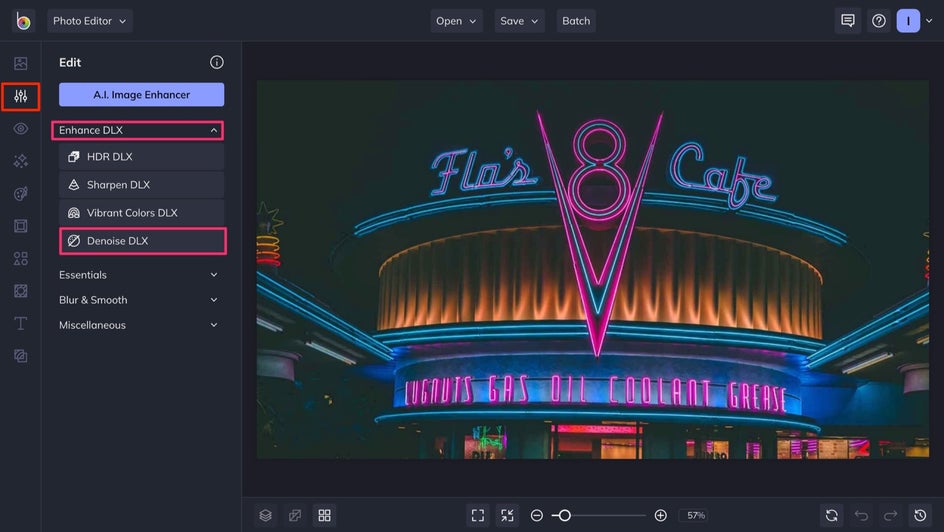Open the Effects sparkles sidebar icon
The image size is (944, 532).
(20, 161)
